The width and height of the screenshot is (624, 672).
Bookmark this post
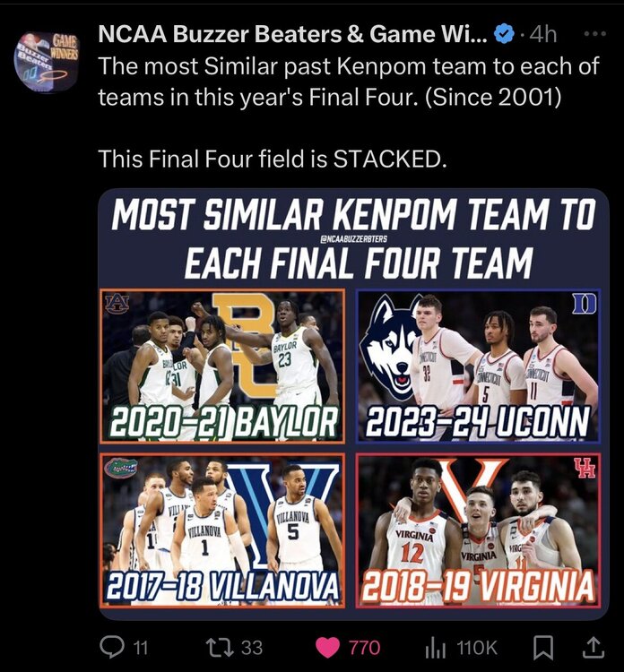(543, 648)
